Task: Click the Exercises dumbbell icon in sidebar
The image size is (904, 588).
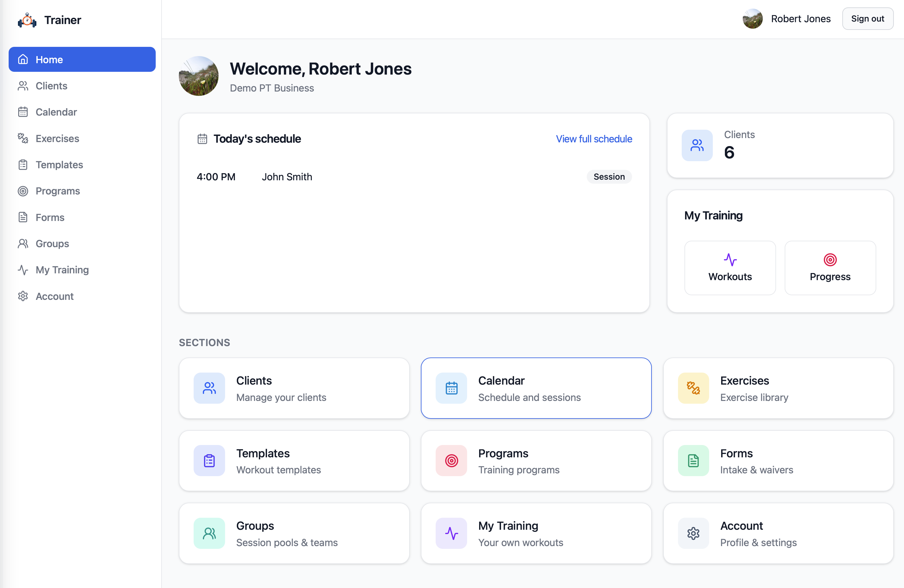Action: tap(23, 138)
